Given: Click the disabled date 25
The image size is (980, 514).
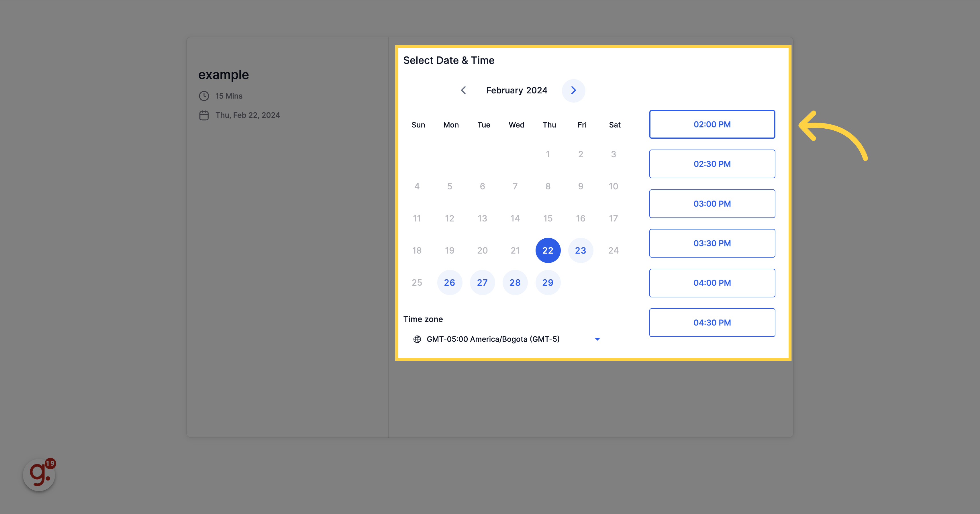Looking at the screenshot, I should 417,282.
